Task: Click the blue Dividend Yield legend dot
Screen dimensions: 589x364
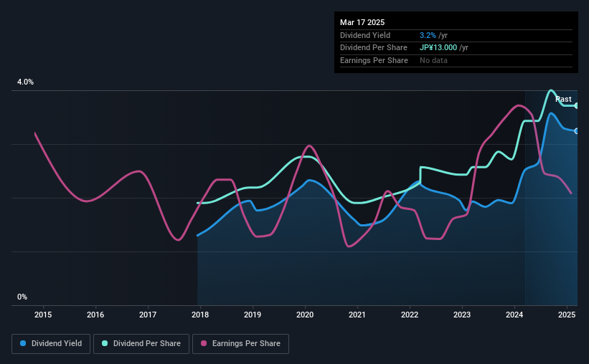Action: click(x=23, y=343)
